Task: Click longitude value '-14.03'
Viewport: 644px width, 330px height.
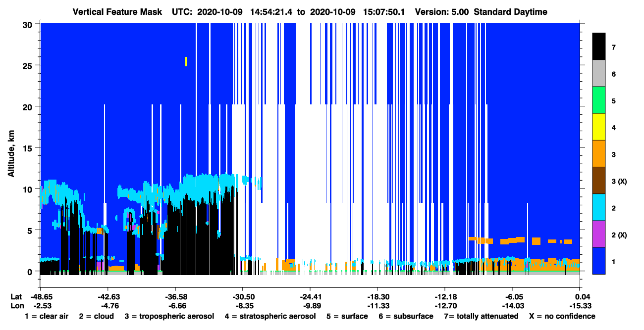Action: 512,305
